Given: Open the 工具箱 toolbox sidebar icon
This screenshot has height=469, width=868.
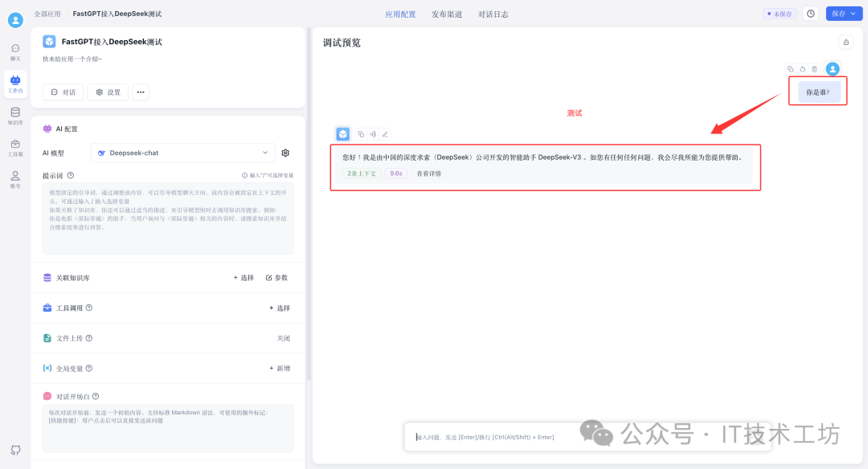Looking at the screenshot, I should point(15,148).
